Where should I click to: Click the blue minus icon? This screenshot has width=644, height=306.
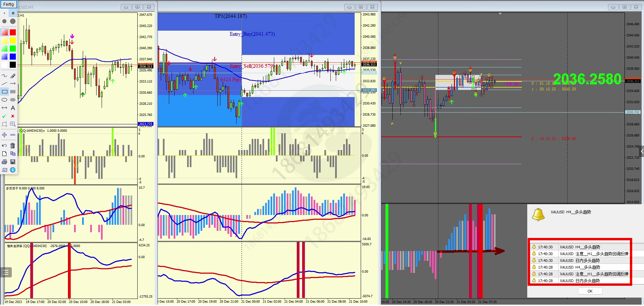(13, 135)
